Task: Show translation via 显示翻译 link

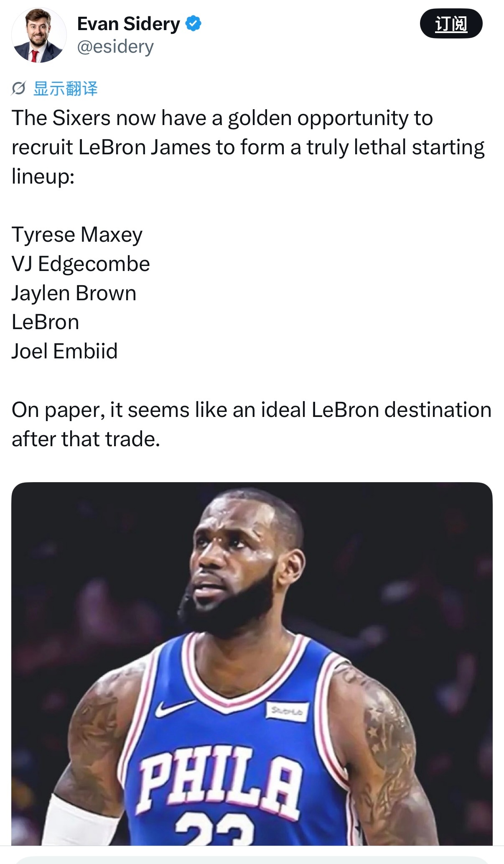Action: 66,89
